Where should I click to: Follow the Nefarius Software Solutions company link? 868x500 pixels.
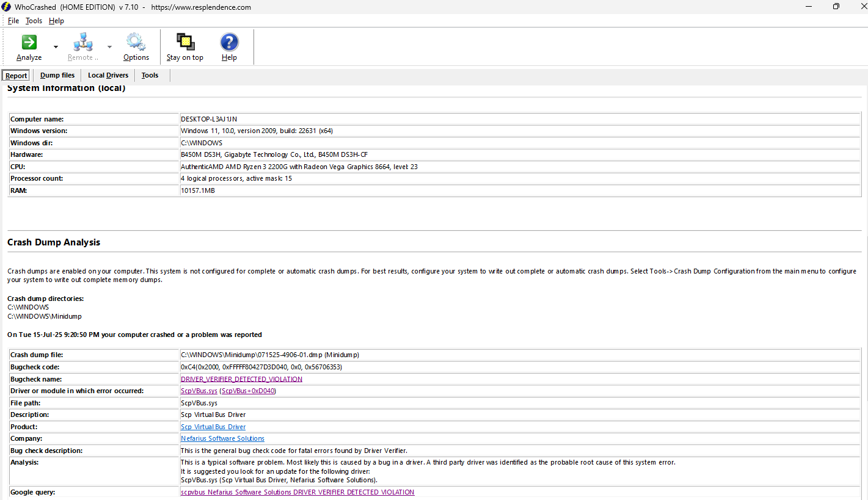[222, 438]
